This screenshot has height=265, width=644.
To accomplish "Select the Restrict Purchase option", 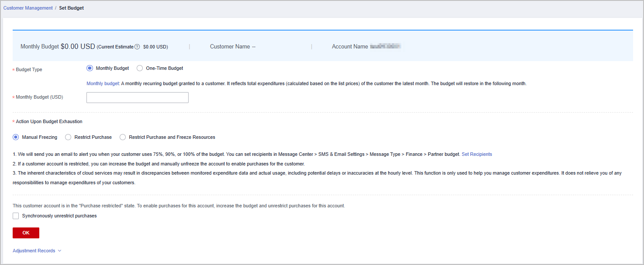I will click(x=68, y=137).
